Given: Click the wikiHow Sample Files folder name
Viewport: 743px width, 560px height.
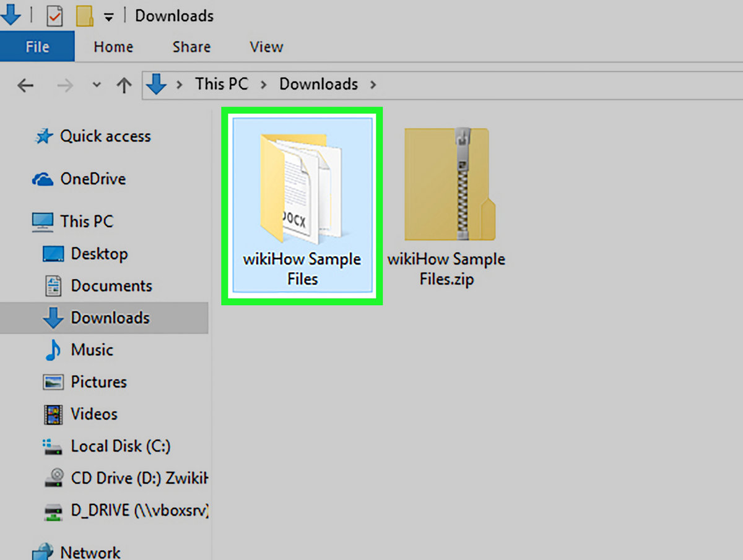Looking at the screenshot, I should point(302,269).
